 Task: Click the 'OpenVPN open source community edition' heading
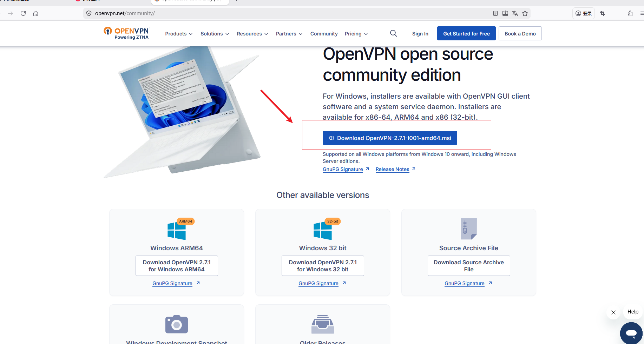408,65
